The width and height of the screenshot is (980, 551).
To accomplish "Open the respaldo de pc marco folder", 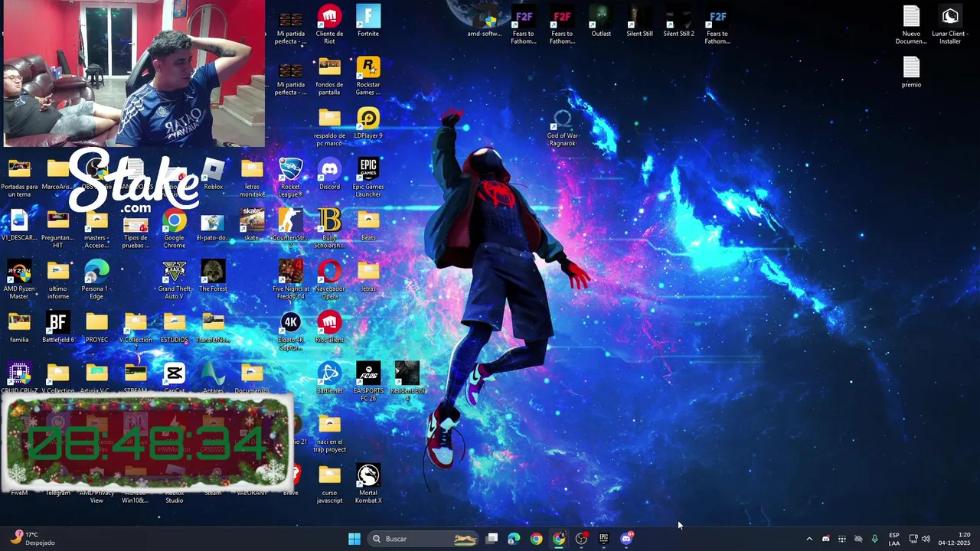I will pos(329,126).
